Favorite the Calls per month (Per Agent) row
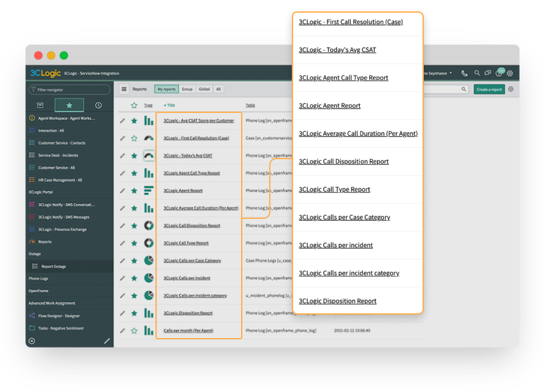545x392 pixels. pos(134,330)
